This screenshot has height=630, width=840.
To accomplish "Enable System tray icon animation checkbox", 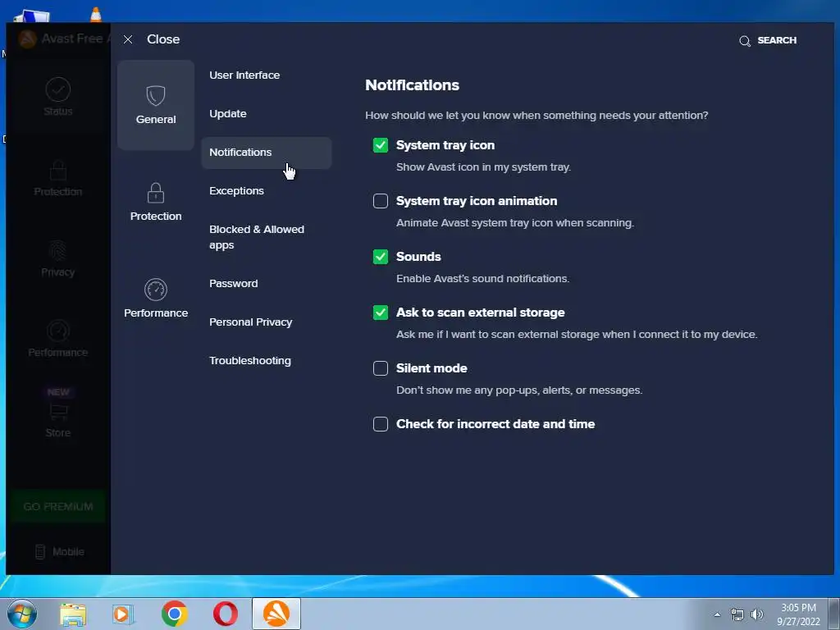I will pyautogui.click(x=381, y=201).
